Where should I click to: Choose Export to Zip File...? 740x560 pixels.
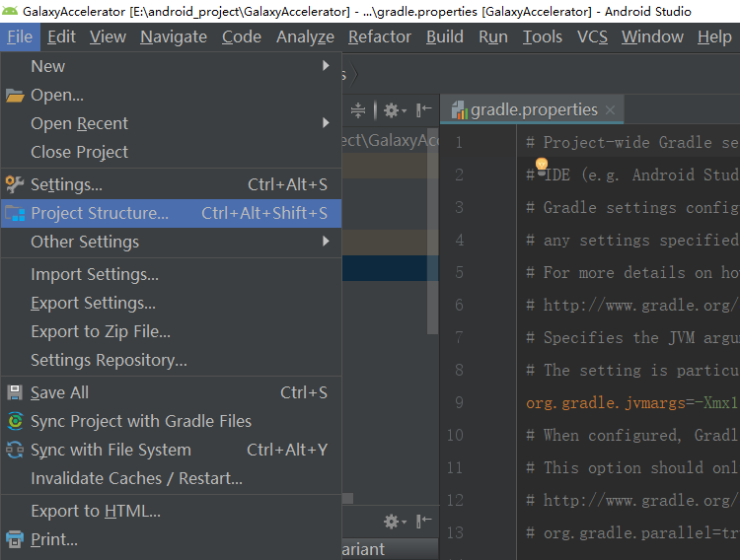pos(171,331)
